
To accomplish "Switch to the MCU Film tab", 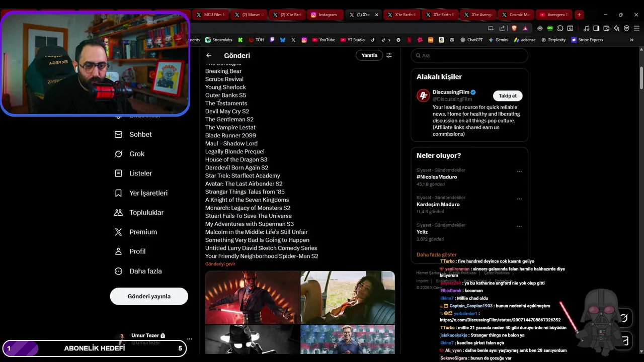I will coord(210,15).
